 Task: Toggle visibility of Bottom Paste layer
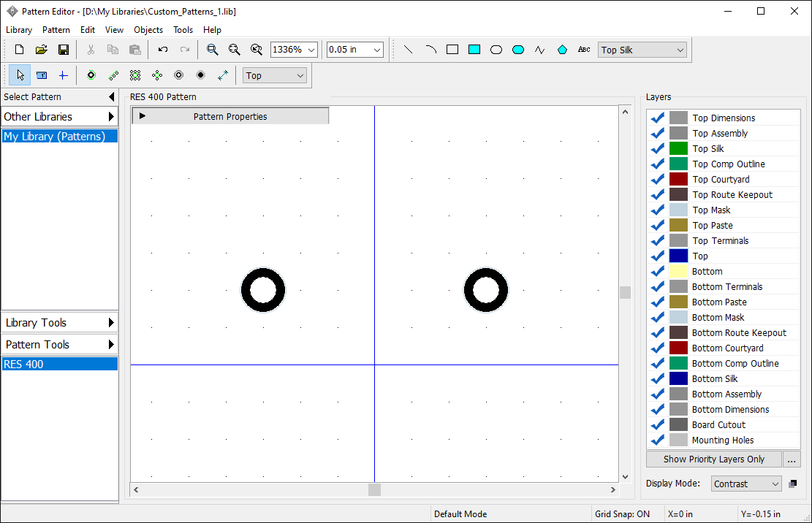point(658,302)
